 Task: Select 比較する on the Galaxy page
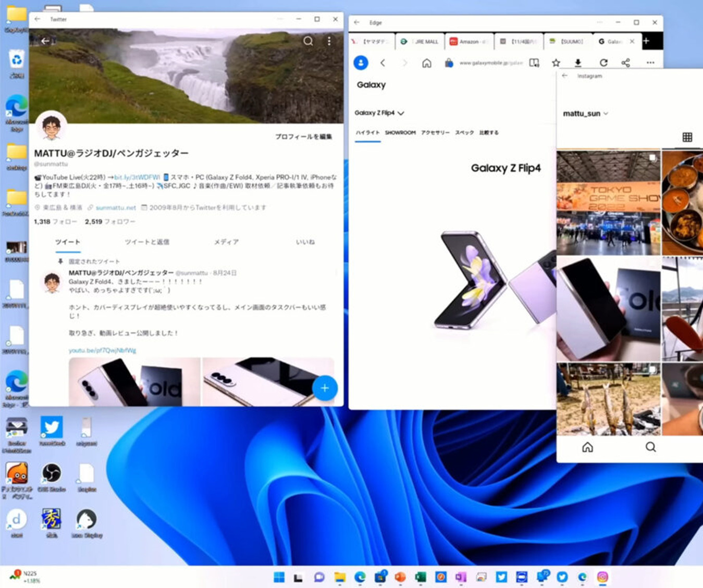point(489,133)
